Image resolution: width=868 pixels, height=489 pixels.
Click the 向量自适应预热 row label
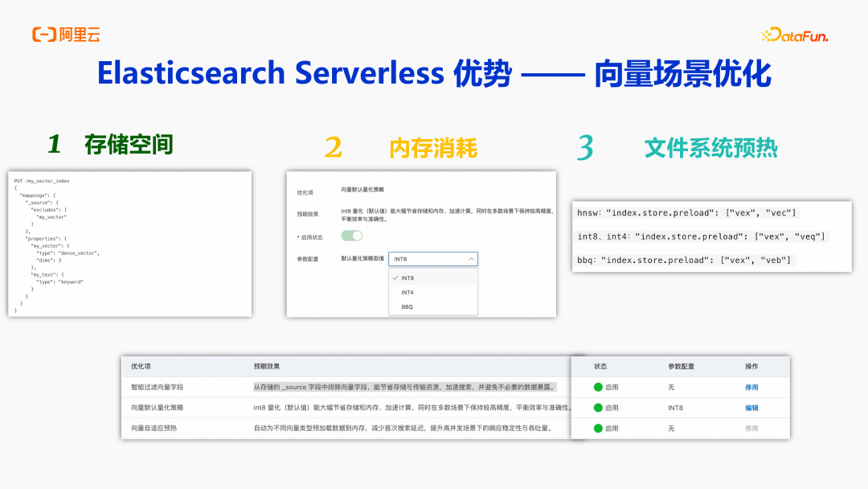pyautogui.click(x=154, y=428)
